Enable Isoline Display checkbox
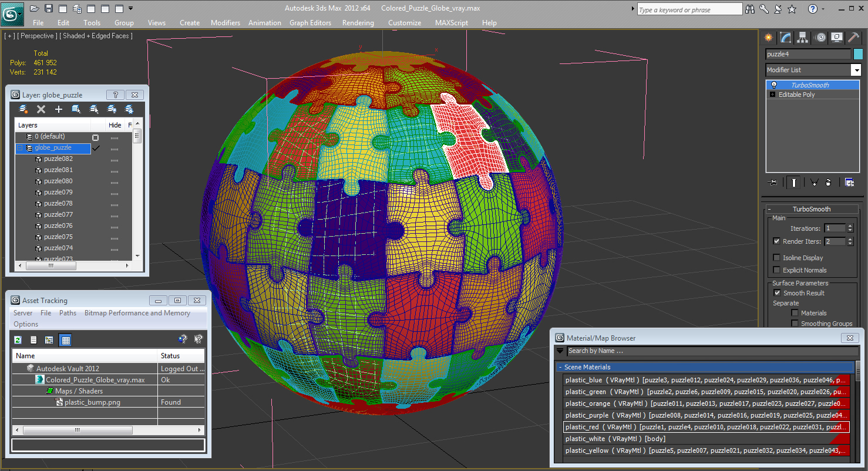868x471 pixels. [777, 258]
